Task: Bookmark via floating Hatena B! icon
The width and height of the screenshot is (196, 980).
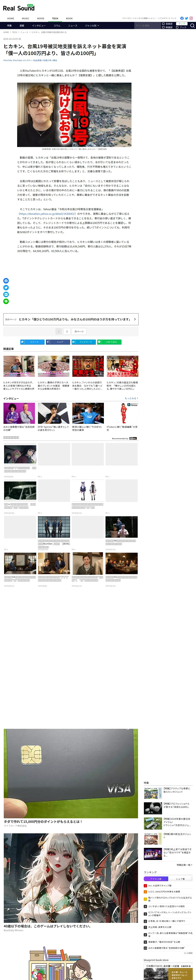Action: [6, 294]
